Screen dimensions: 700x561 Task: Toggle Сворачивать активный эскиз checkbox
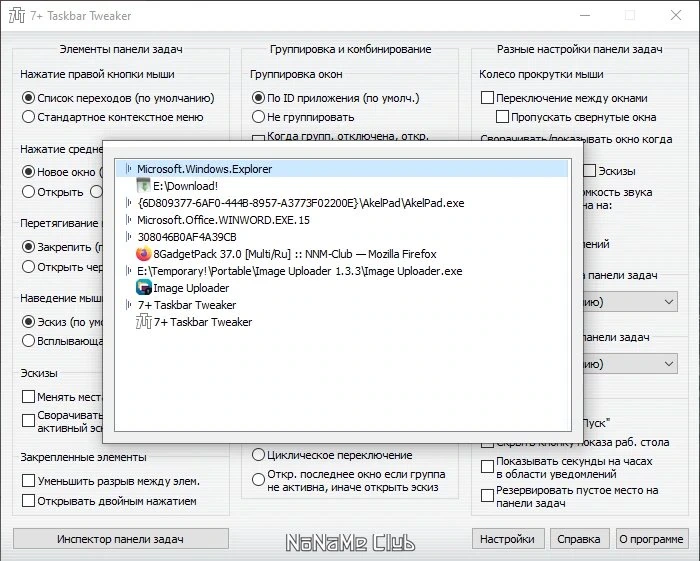coord(28,420)
